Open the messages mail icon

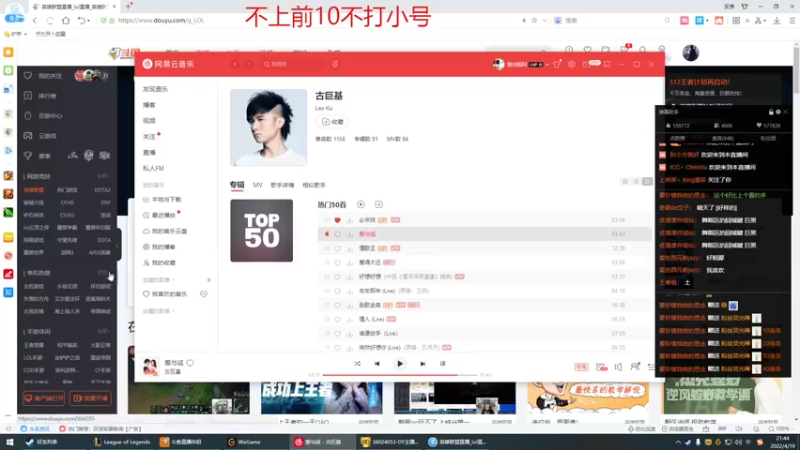tap(586, 64)
